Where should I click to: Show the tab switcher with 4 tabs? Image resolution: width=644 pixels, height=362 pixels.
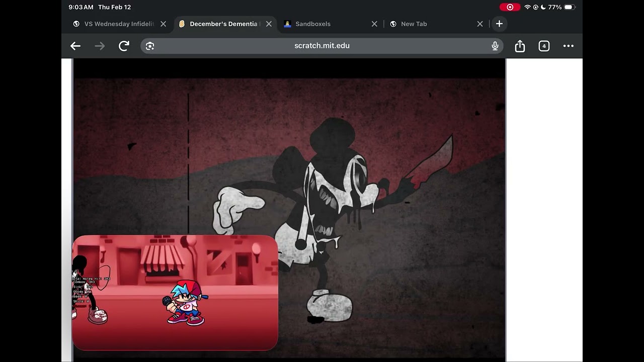point(544,46)
